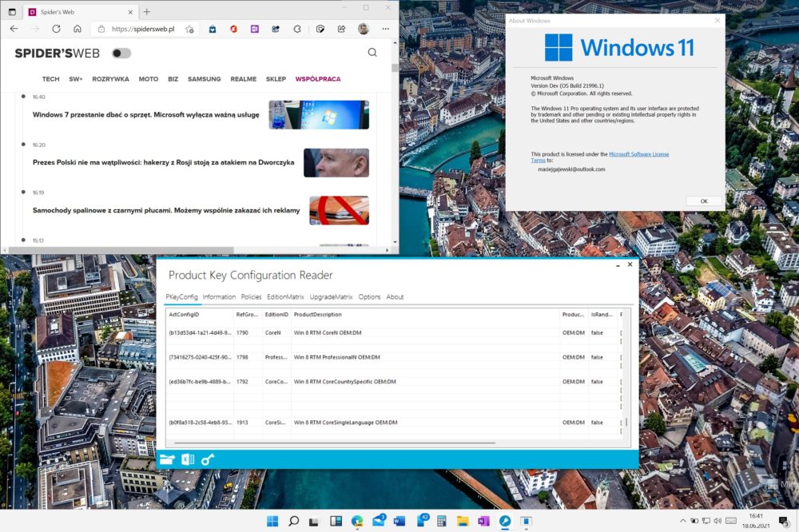Viewport: 799px width, 532px height.
Task: Open the Edge profile avatar
Action: tap(364, 29)
